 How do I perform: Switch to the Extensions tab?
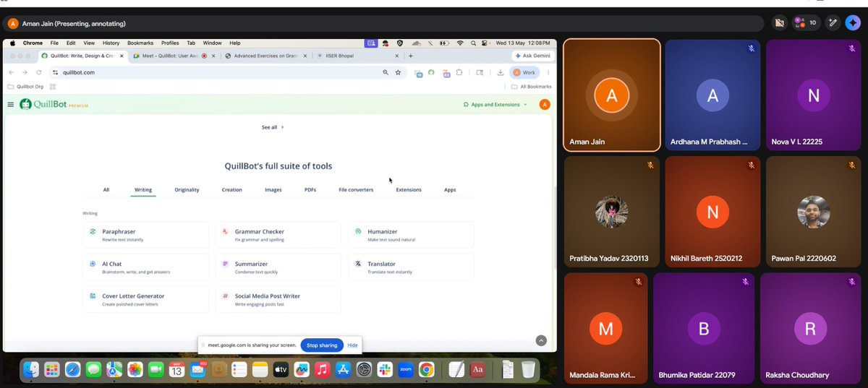(x=409, y=190)
